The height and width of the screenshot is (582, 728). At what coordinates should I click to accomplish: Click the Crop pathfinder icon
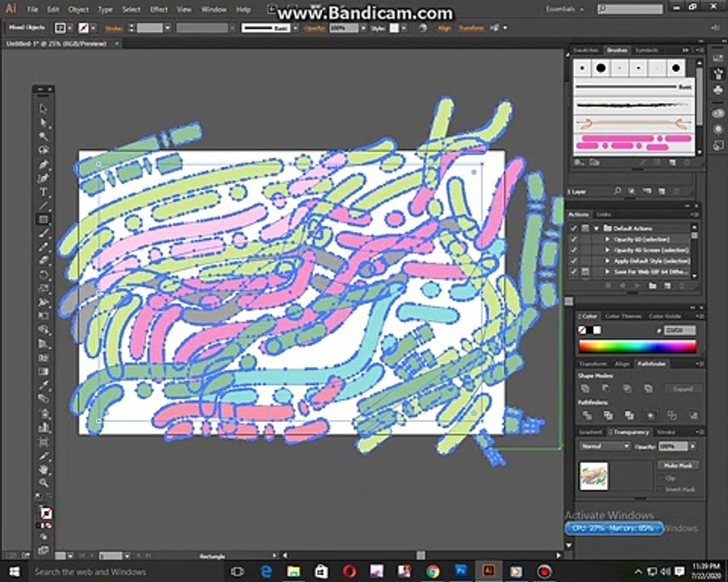point(650,415)
